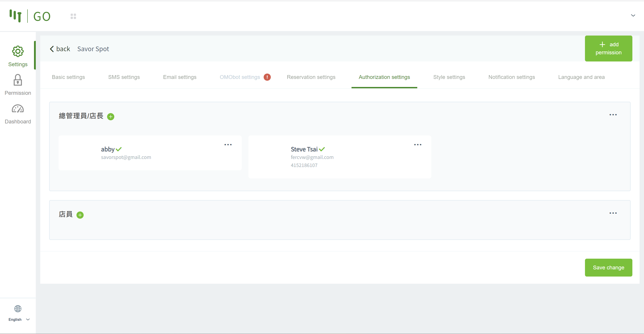The height and width of the screenshot is (334, 644).
Task: Click the globe language icon
Action: 18,309
